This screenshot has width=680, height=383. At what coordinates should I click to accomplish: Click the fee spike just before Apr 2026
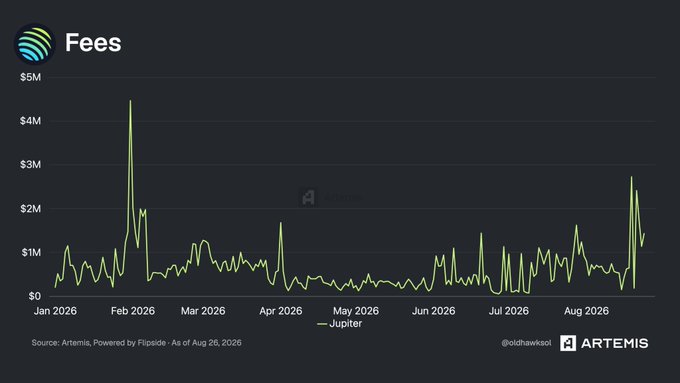pyautogui.click(x=281, y=223)
